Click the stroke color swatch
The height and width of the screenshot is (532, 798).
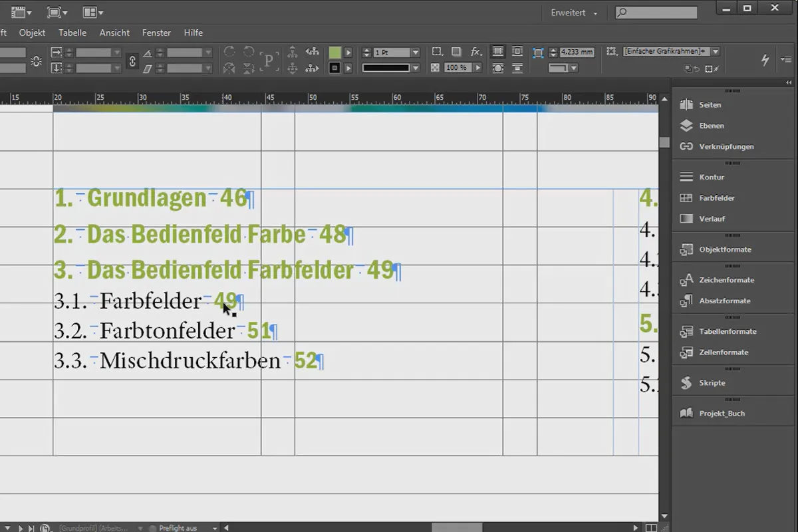click(334, 68)
